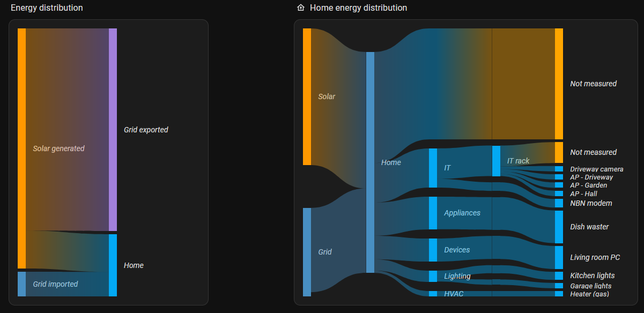Click the Grid source node in Home distribution

tap(307, 252)
